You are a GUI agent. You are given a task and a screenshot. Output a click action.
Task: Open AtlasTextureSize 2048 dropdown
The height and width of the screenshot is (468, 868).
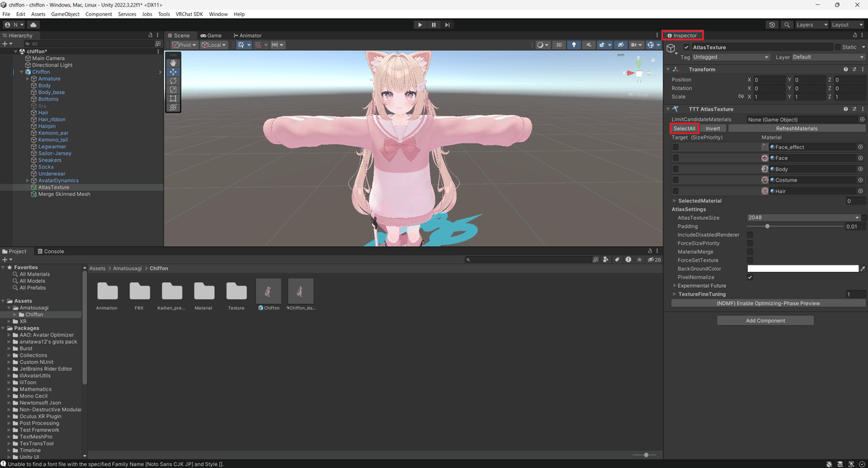804,218
